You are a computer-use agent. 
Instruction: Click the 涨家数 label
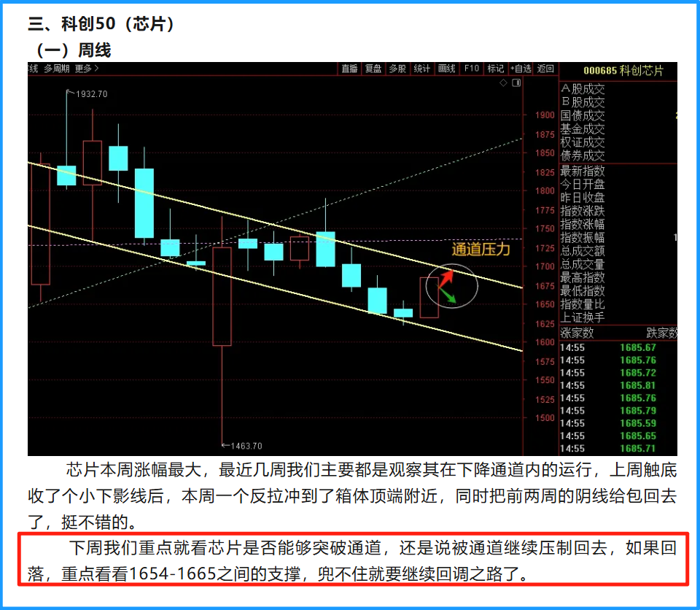(577, 333)
